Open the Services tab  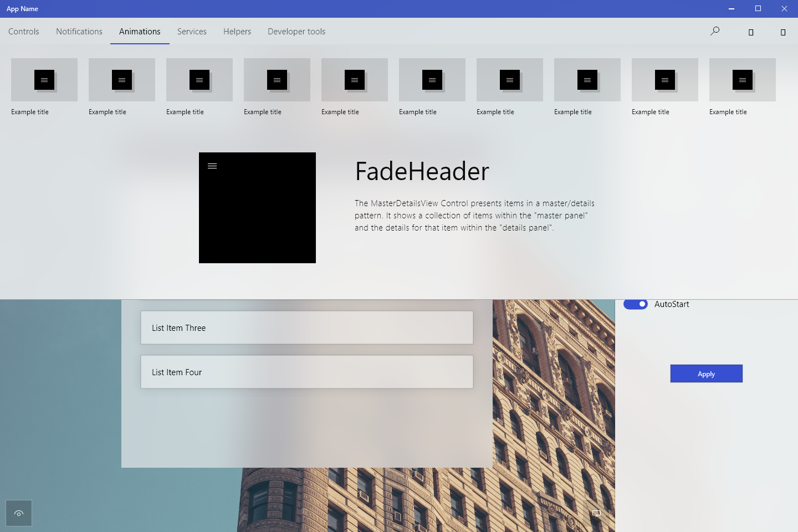point(192,32)
